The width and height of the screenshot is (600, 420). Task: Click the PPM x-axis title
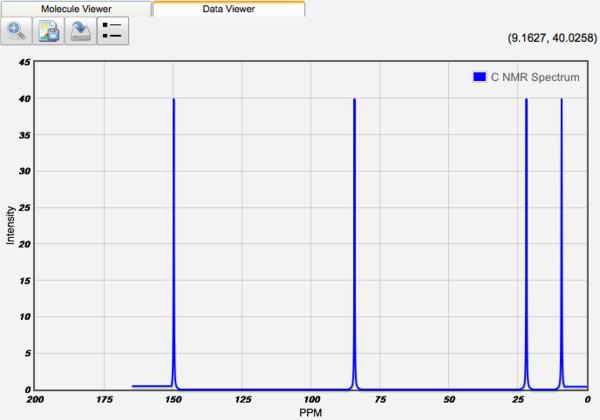[311, 412]
